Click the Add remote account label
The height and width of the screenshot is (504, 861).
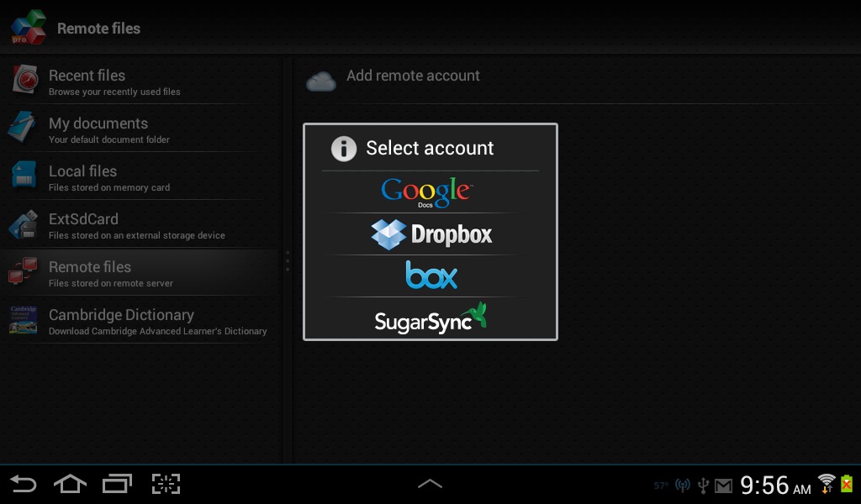413,76
